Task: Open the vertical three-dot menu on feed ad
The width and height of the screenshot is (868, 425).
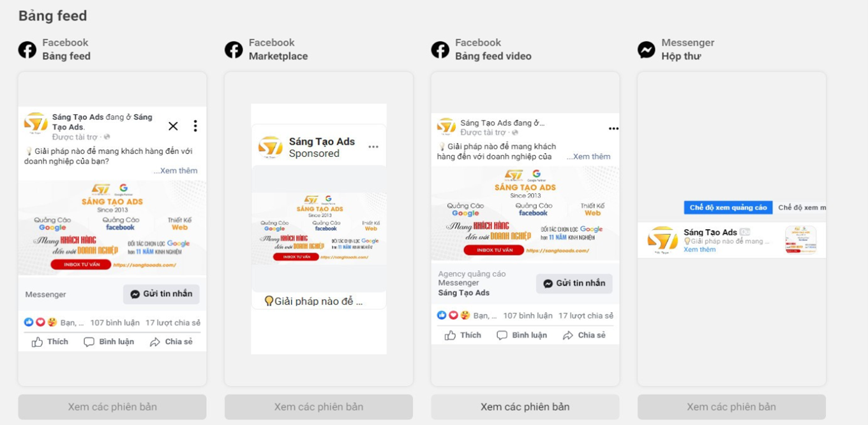Action: pyautogui.click(x=195, y=126)
